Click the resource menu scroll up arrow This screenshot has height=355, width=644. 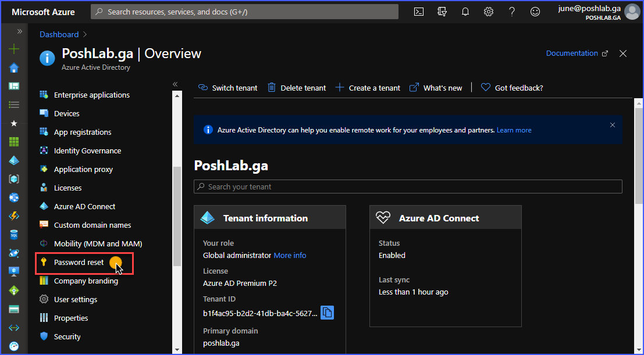[177, 96]
